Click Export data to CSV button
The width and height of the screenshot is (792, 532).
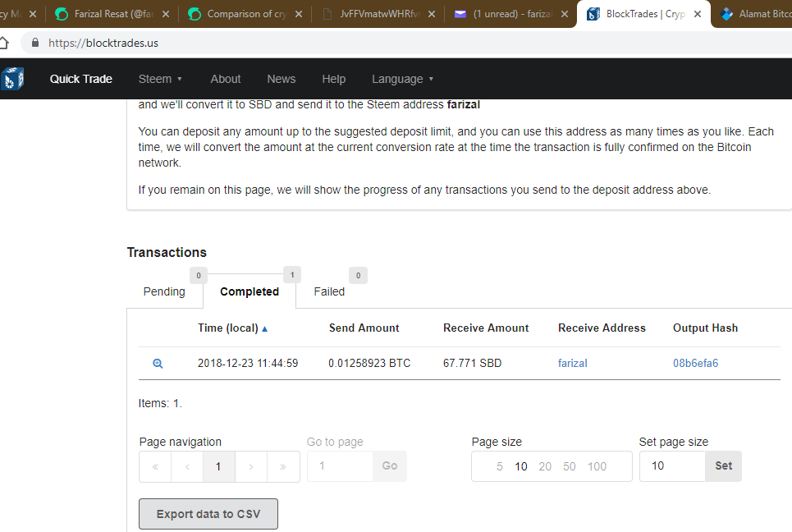208,514
